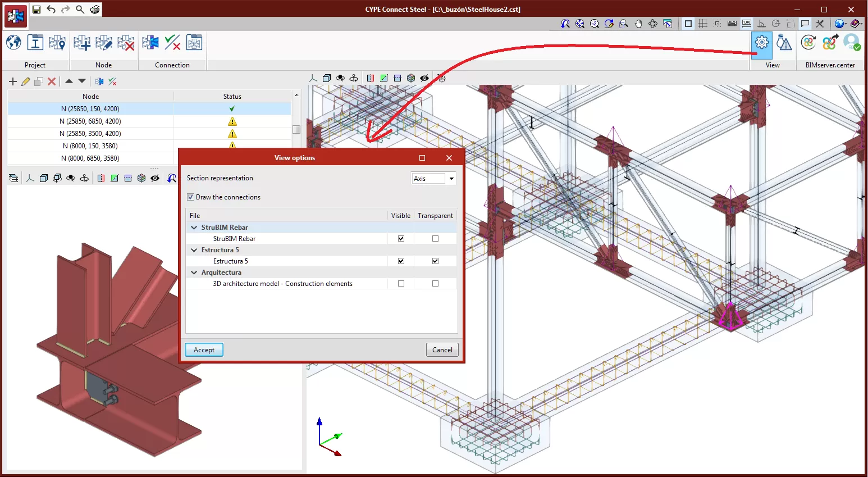
Task: Move selected node up in list
Action: [69, 81]
